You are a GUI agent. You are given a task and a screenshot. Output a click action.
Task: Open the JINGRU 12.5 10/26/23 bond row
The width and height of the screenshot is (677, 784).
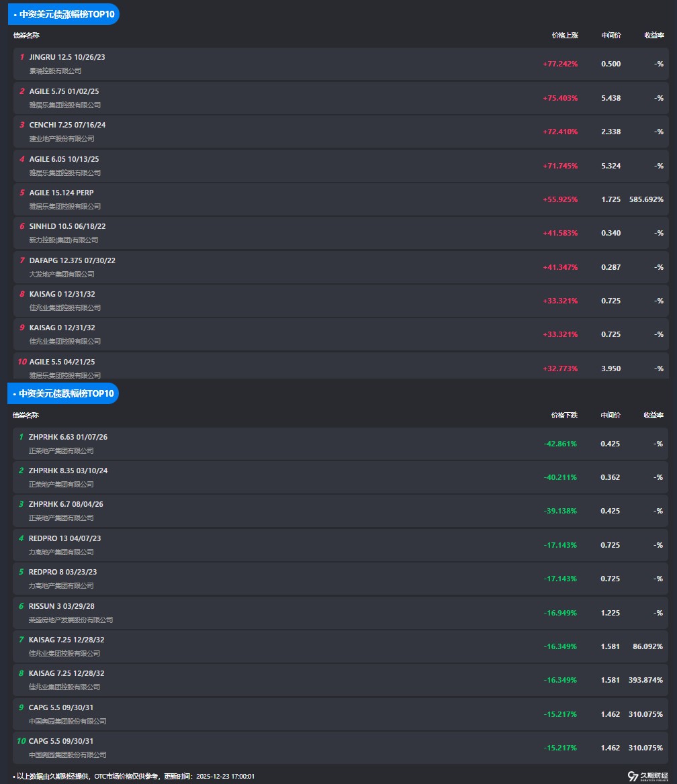coord(67,57)
